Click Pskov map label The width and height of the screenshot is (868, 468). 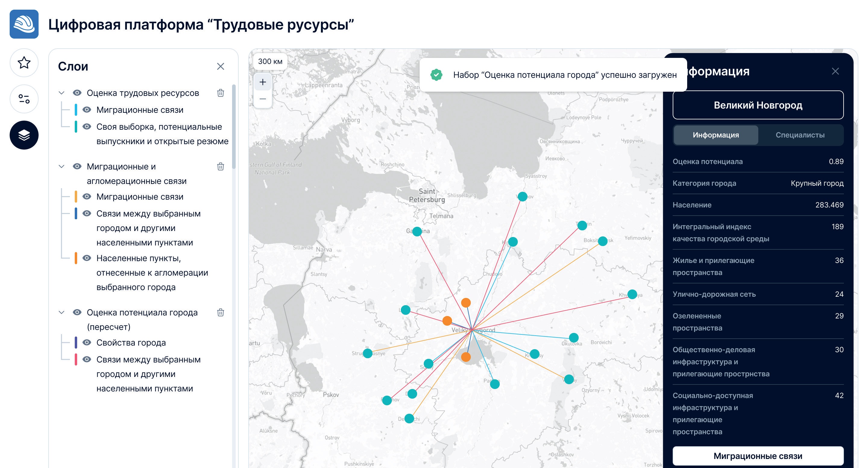click(331, 394)
